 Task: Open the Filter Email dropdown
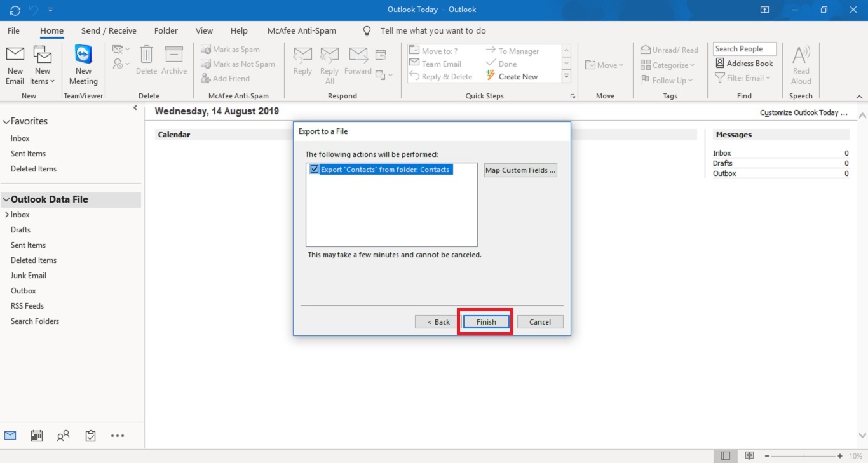743,78
